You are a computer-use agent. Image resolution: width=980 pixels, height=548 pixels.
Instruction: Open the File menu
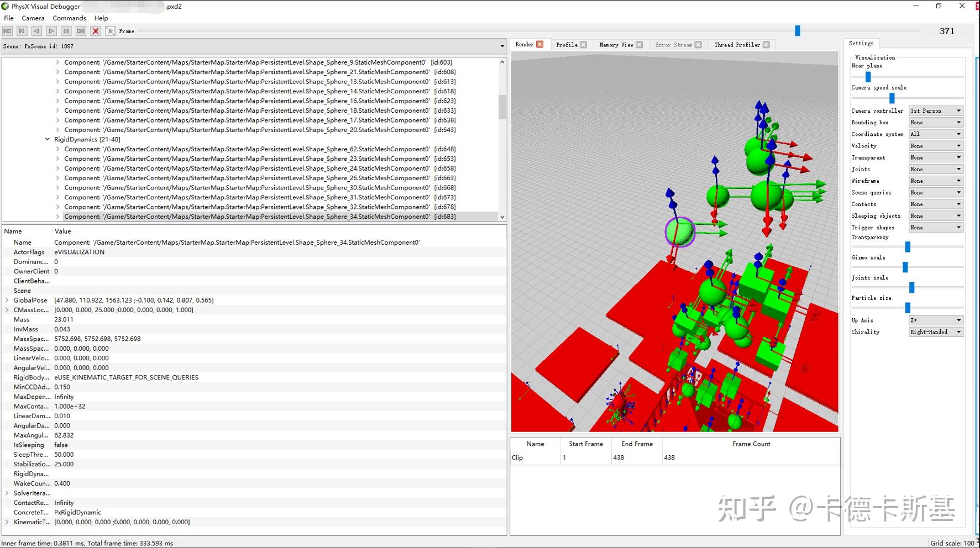9,18
